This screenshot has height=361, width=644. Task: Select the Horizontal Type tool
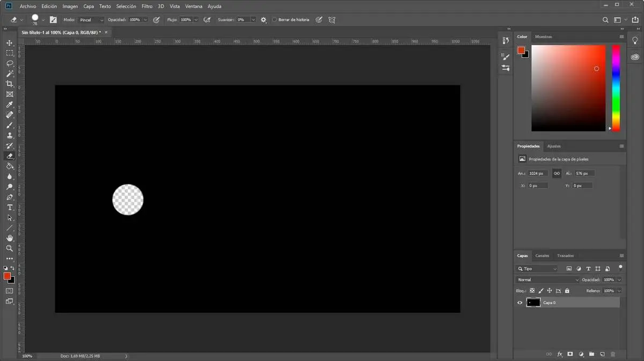pos(9,207)
